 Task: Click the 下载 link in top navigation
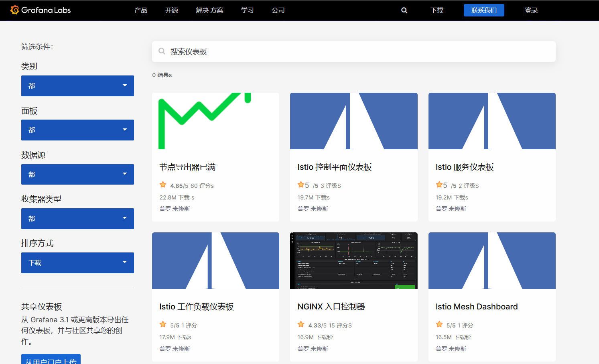[437, 10]
